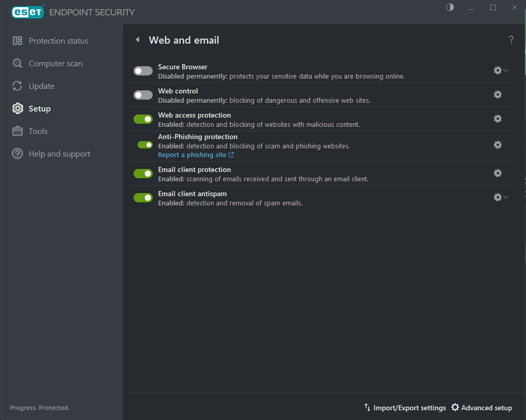Viewport: 526px width, 420px height.
Task: Click the Web control title text
Action: pyautogui.click(x=178, y=91)
